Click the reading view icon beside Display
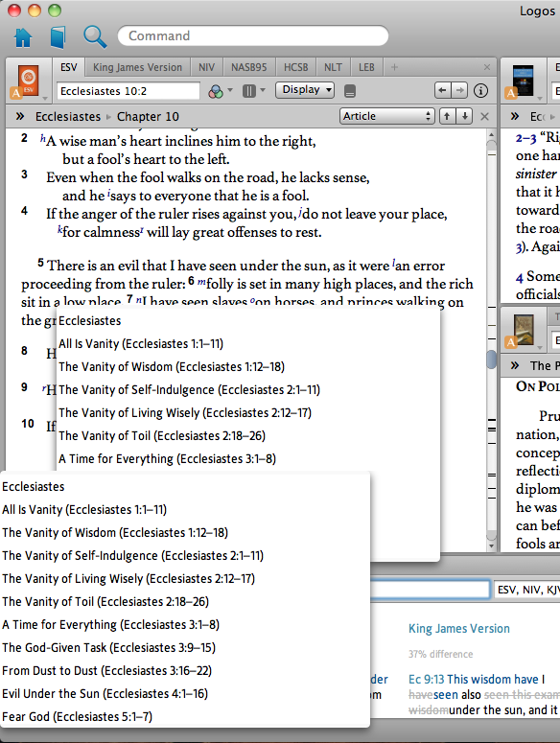Screen dimensions: 560x743 350,91
